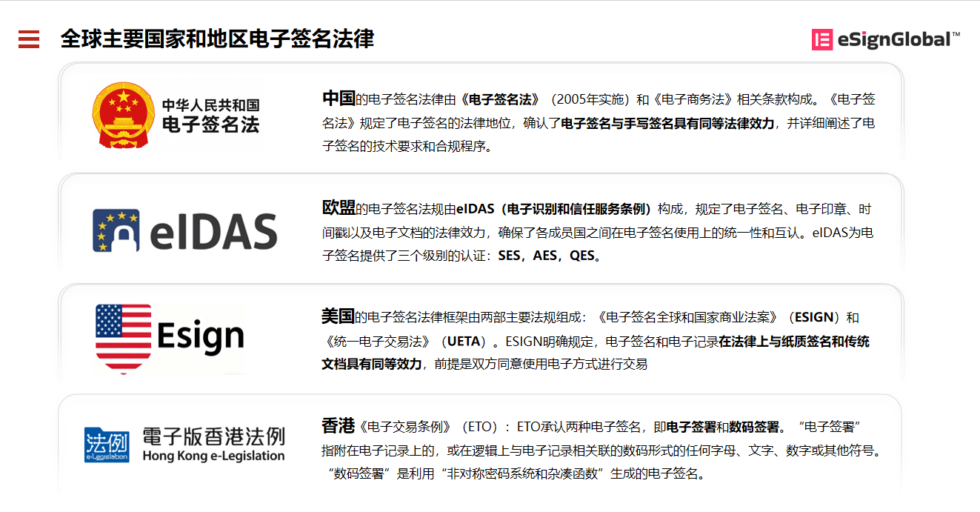980x512 pixels.
Task: Click the US flag shield icon
Action: pos(124,339)
